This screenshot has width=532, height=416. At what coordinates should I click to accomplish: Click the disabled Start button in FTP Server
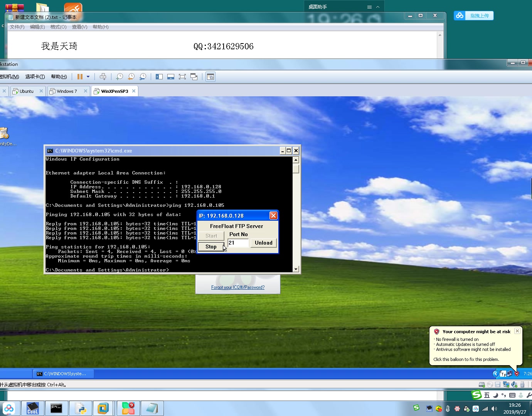211,236
